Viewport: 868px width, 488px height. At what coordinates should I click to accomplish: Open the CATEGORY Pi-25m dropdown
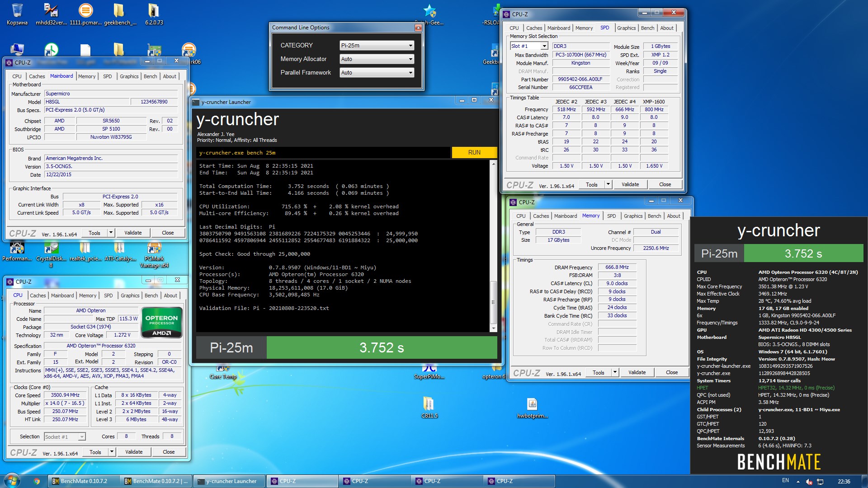point(377,45)
